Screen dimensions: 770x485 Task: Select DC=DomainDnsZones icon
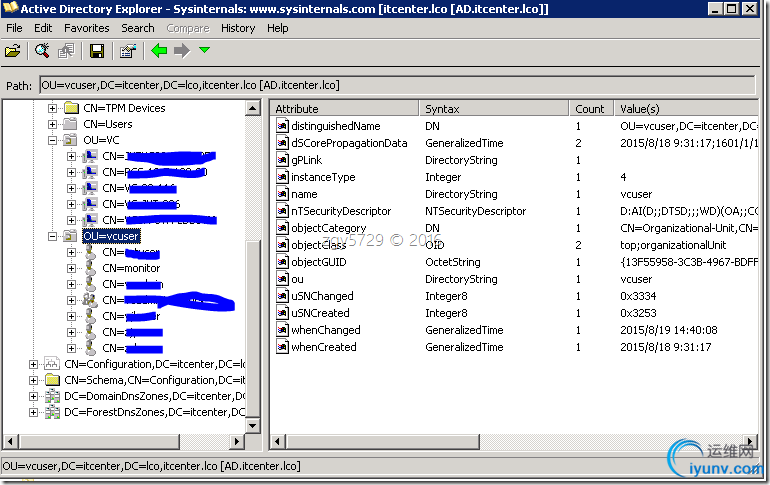point(53,396)
